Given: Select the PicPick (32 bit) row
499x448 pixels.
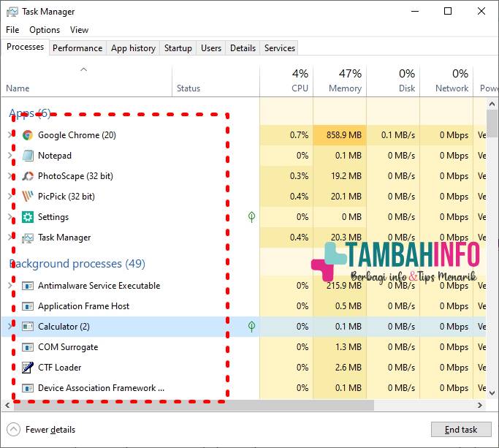Looking at the screenshot, I should pyautogui.click(x=243, y=197).
